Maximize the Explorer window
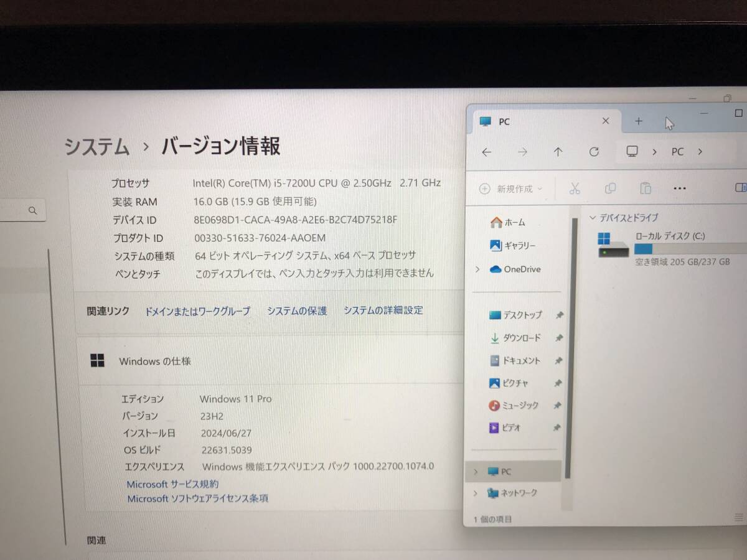 [x=739, y=113]
